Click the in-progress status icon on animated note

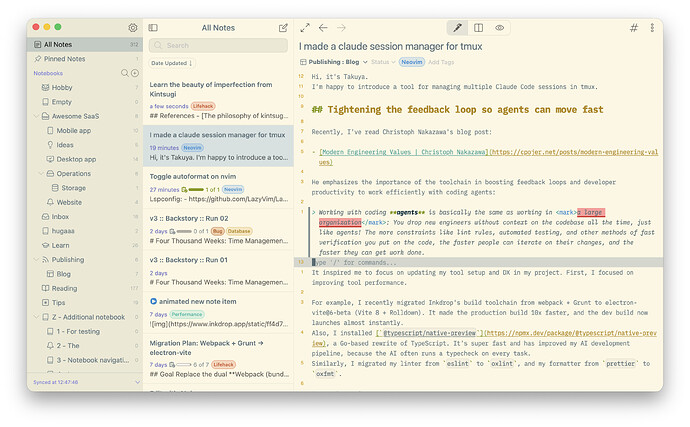coord(153,302)
